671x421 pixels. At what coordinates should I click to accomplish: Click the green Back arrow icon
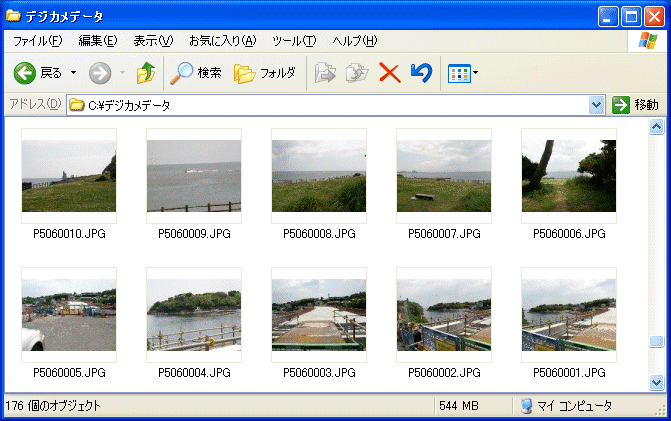[x=24, y=73]
